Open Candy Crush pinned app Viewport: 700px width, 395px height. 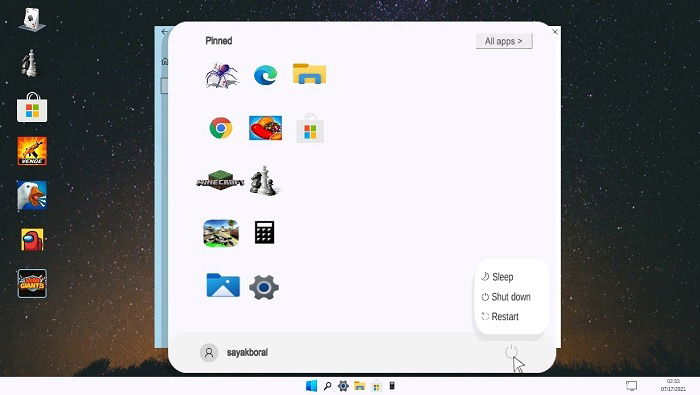click(x=265, y=128)
